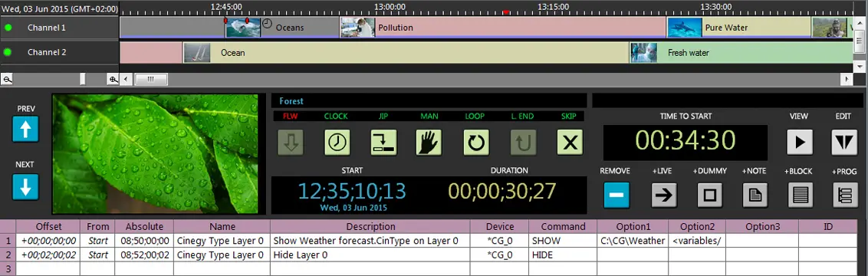This screenshot has height=276, width=868.
Task: Select row 1 number header
Action: [8, 241]
